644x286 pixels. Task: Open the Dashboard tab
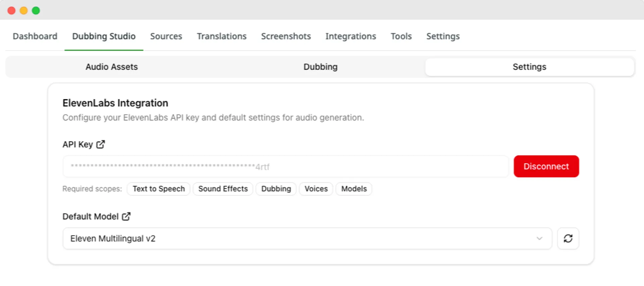tap(35, 36)
